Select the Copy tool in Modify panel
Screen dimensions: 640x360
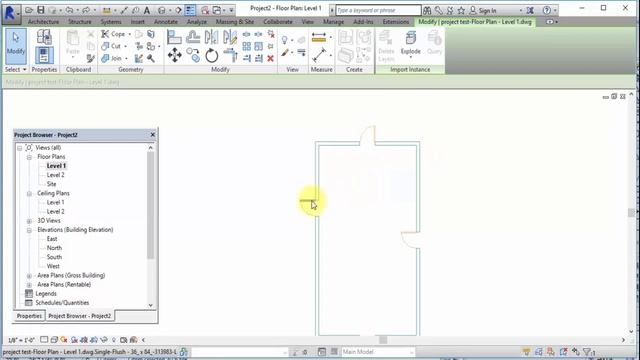click(193, 55)
